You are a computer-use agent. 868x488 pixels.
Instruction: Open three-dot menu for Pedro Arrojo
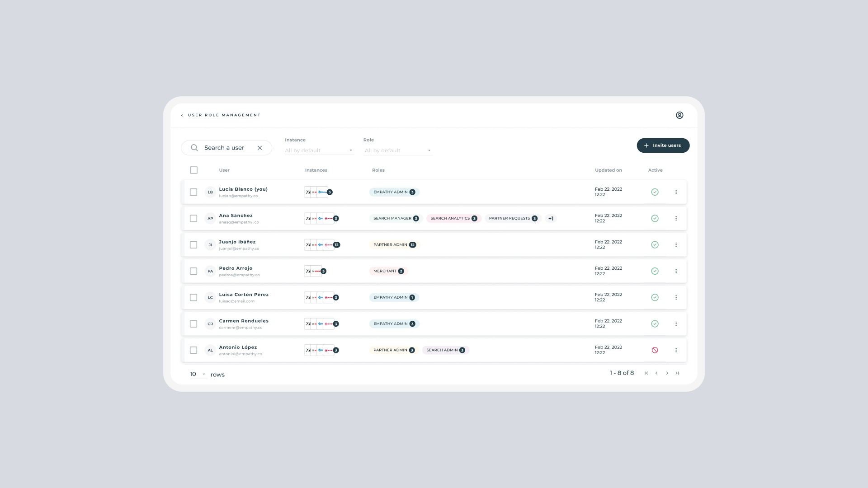click(676, 271)
